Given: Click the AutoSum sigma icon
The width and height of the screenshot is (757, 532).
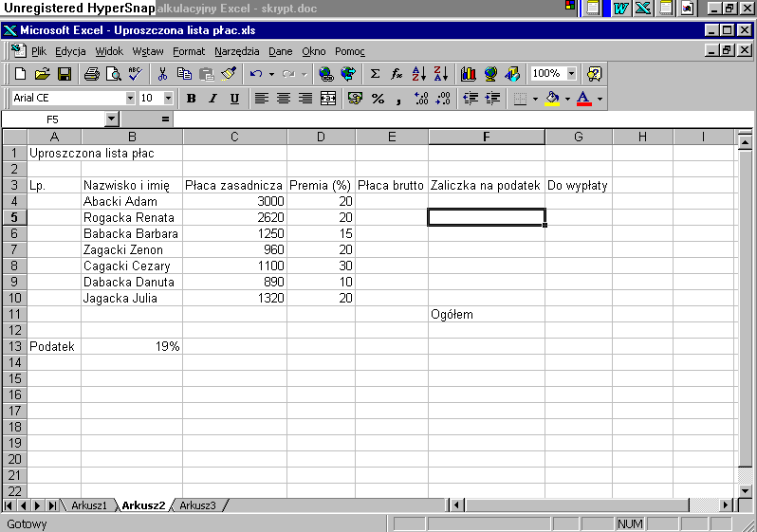Looking at the screenshot, I should coord(375,74).
